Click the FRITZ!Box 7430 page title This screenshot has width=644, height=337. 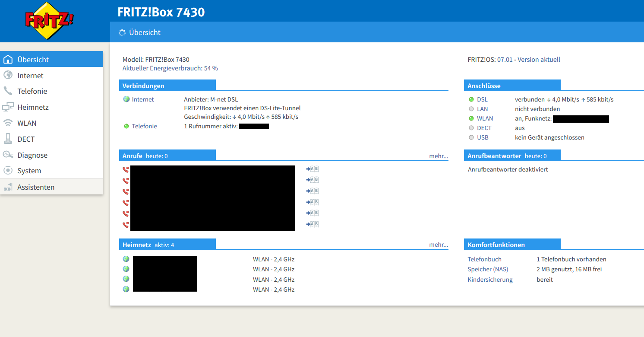[161, 12]
